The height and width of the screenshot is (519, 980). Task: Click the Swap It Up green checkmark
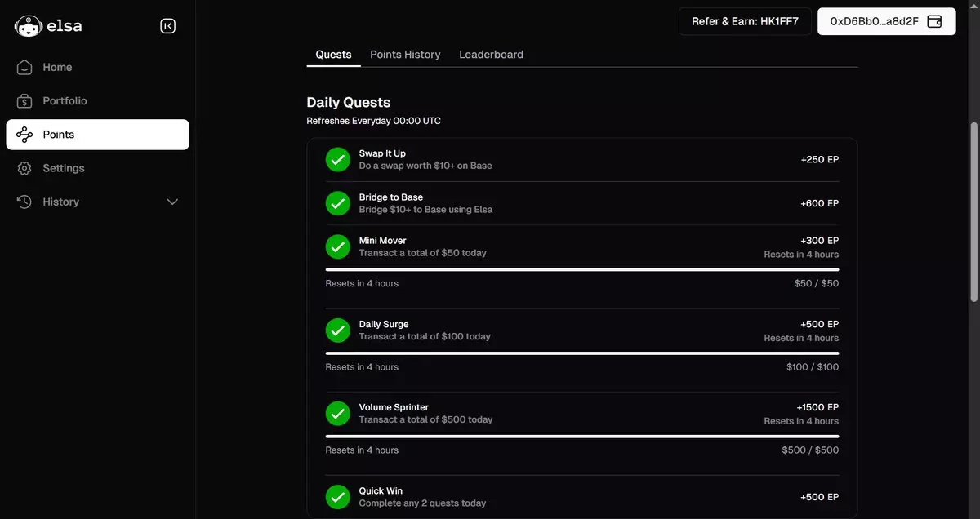click(x=337, y=160)
